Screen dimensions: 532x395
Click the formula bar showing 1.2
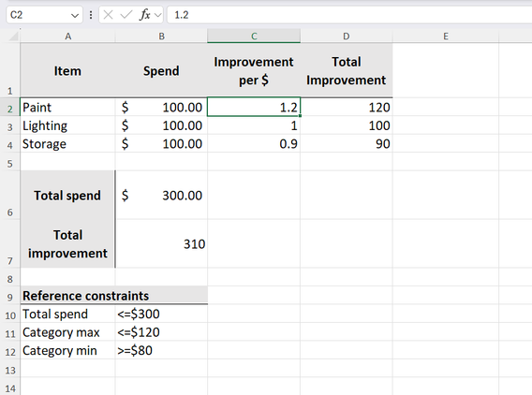[x=349, y=15]
